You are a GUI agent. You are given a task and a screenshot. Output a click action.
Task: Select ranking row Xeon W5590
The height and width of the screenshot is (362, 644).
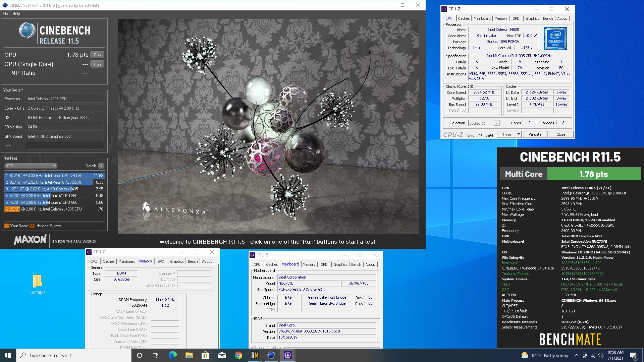click(54, 176)
